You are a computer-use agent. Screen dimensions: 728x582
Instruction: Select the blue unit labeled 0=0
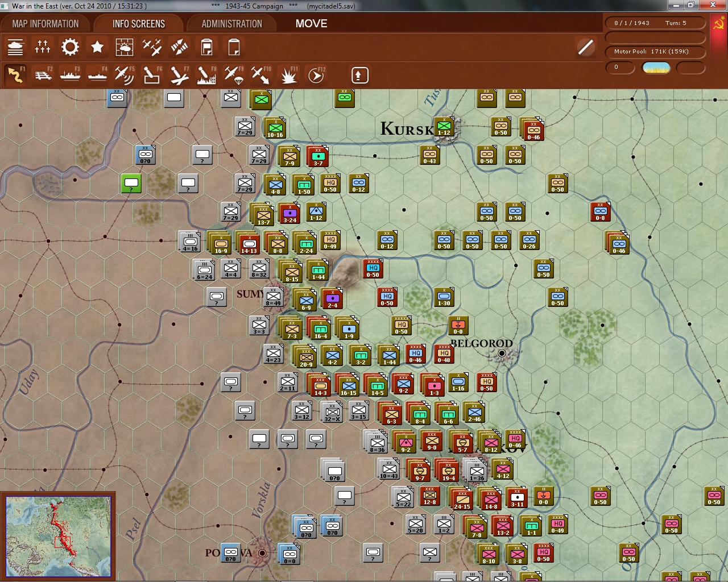tap(289, 554)
